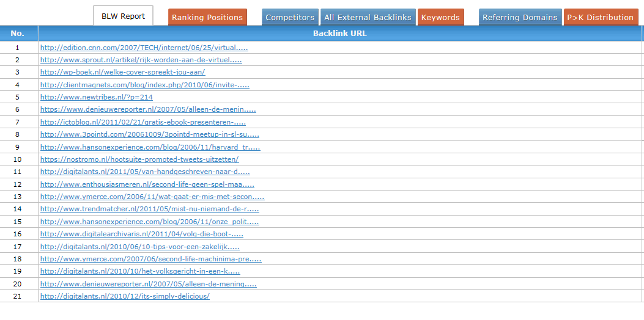Open hansonexperience.com harvard_tr link
This screenshot has width=644, height=320.
click(x=150, y=147)
